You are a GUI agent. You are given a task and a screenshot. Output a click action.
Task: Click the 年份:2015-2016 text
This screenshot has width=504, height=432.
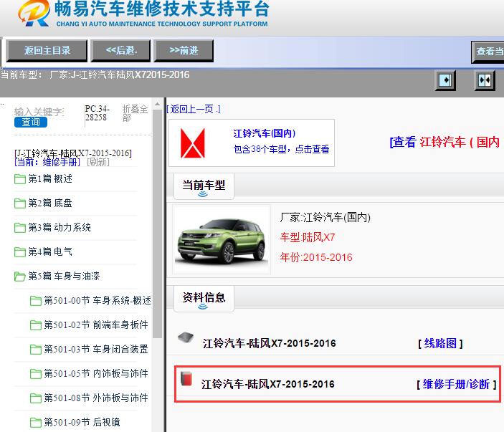pos(316,257)
